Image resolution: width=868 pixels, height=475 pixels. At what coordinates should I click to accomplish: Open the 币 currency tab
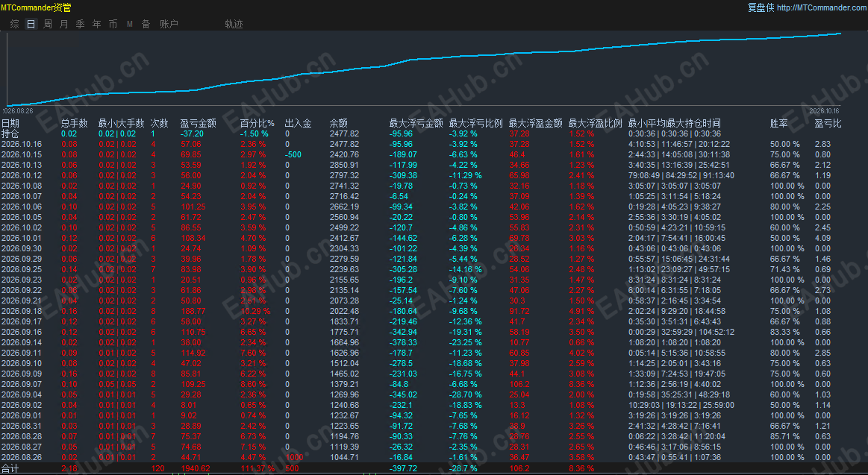(x=113, y=25)
